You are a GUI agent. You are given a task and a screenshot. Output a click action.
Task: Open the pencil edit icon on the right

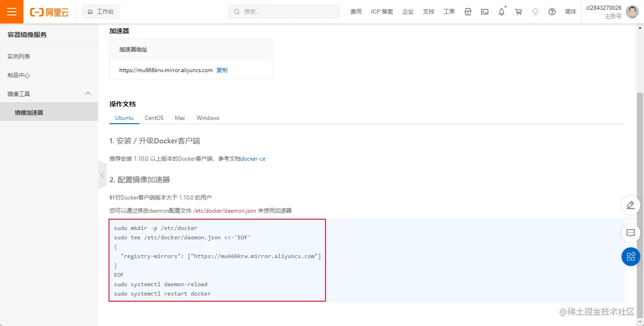click(630, 205)
